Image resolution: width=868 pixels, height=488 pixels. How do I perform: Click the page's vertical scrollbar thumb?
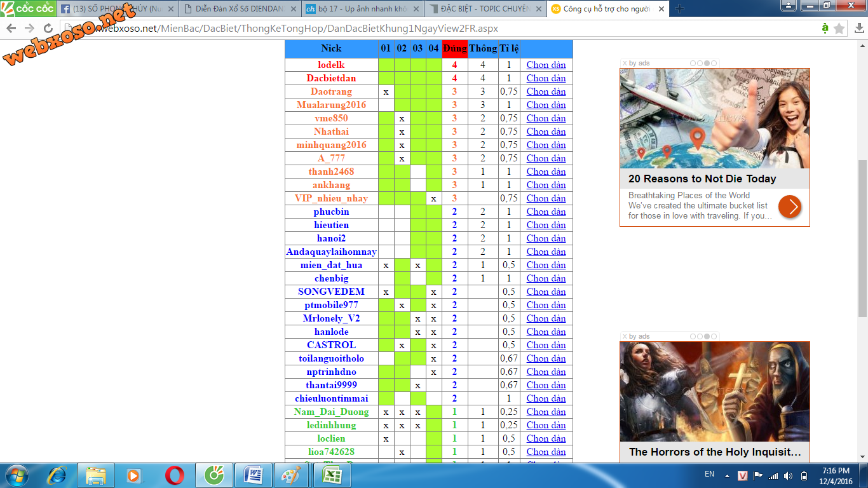pos(862,238)
